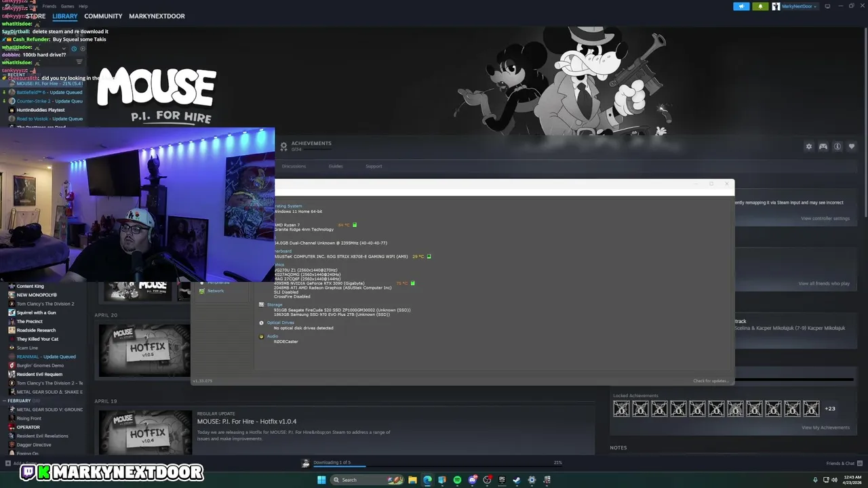Click the taskbar Search box
The width and height of the screenshot is (868, 488).
click(x=366, y=480)
